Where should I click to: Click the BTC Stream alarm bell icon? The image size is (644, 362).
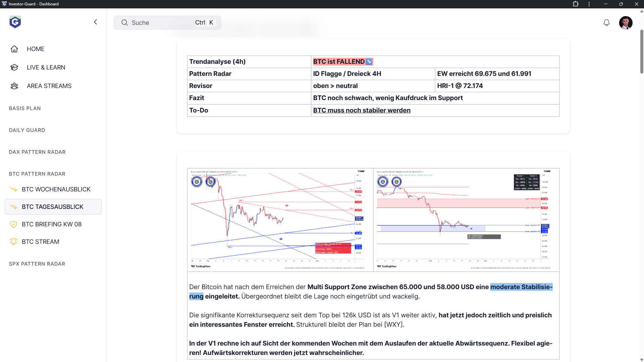13,242
